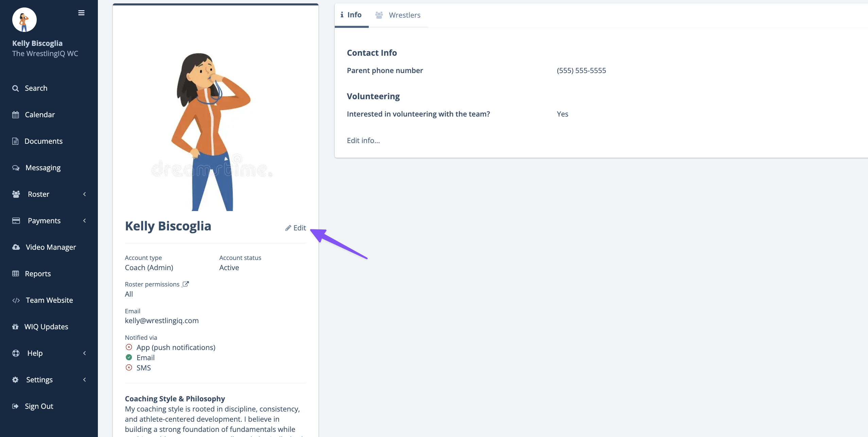Click the App push notifications red X status icon
This screenshot has height=437, width=868.
[x=129, y=347]
